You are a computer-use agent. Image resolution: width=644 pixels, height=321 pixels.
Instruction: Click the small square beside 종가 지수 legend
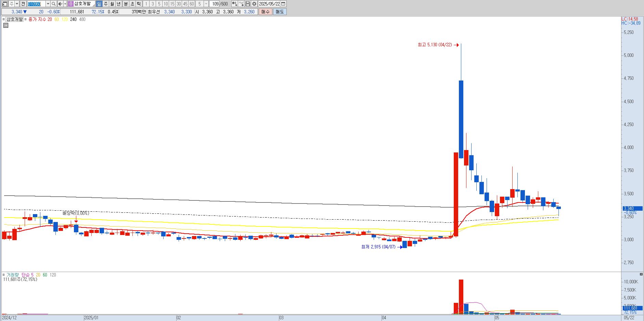(26, 20)
